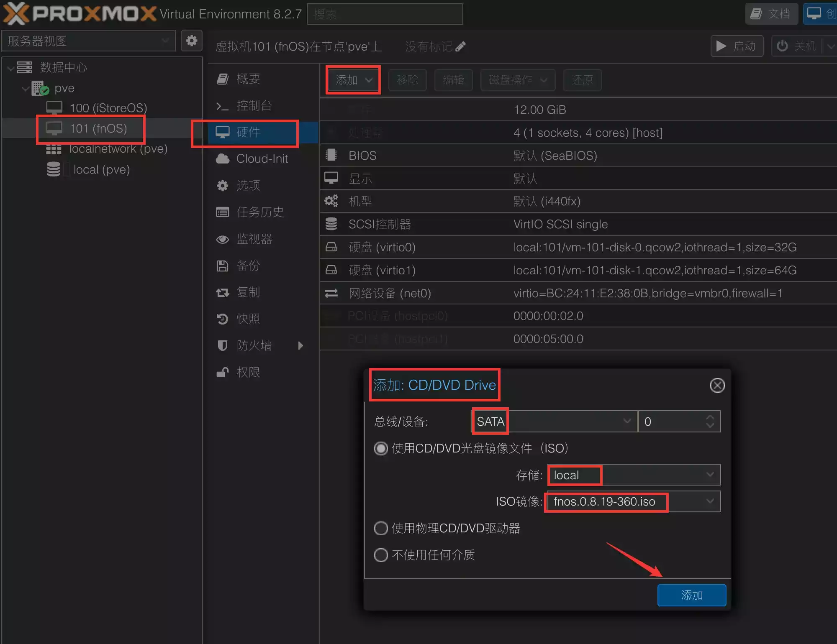Click the monitor icon of 100 (iStoreOS)
This screenshot has width=837, height=644.
tap(54, 108)
